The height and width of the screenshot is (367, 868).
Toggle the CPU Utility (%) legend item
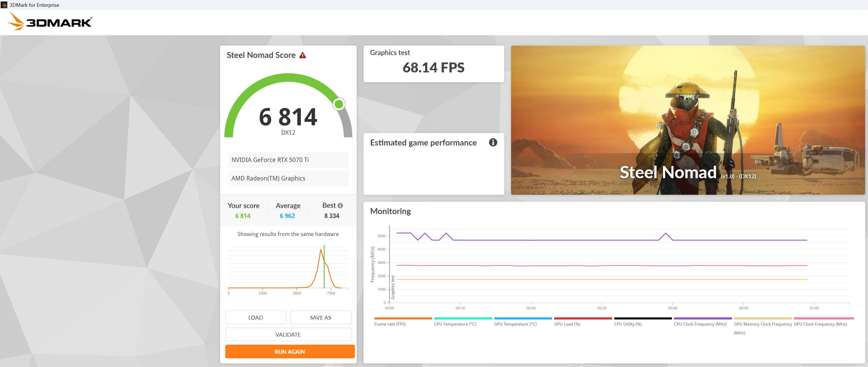click(x=643, y=322)
